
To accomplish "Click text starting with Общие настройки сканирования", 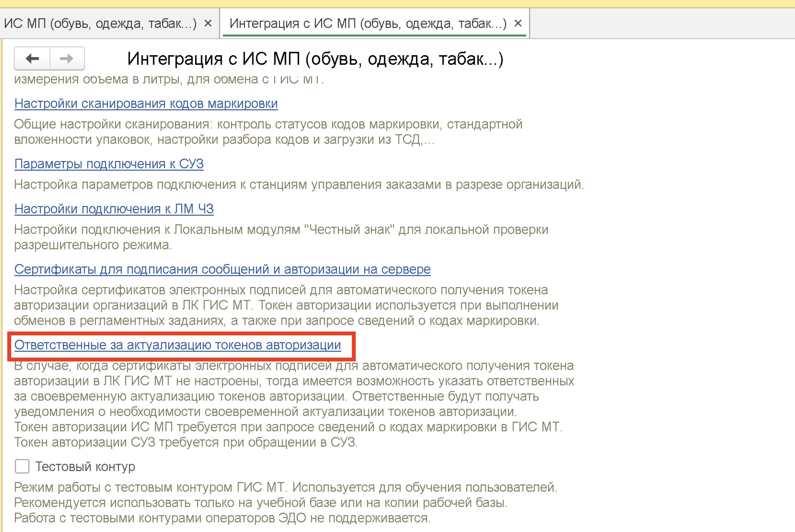I will [x=268, y=132].
